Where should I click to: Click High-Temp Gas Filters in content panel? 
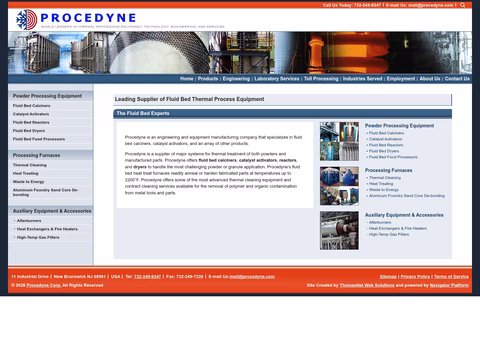[x=389, y=234]
